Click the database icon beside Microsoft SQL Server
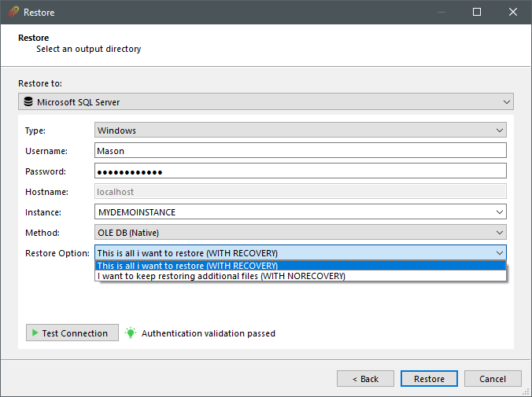The height and width of the screenshot is (397, 532). [x=28, y=102]
